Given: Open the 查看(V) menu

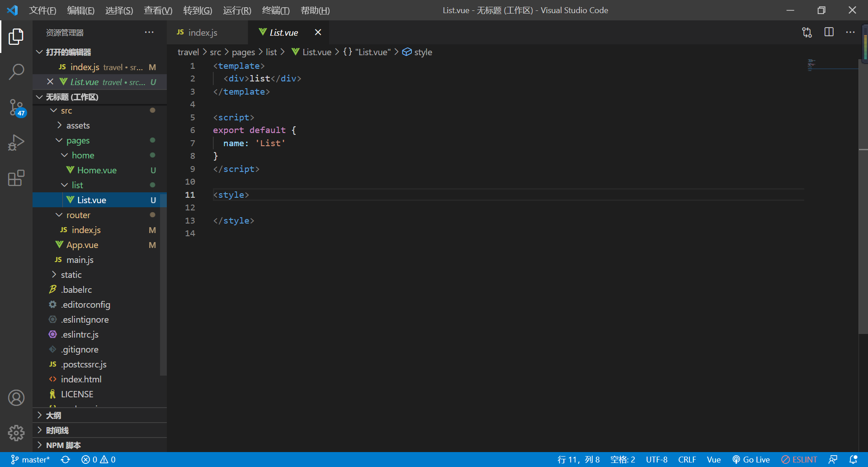Looking at the screenshot, I should click(158, 10).
